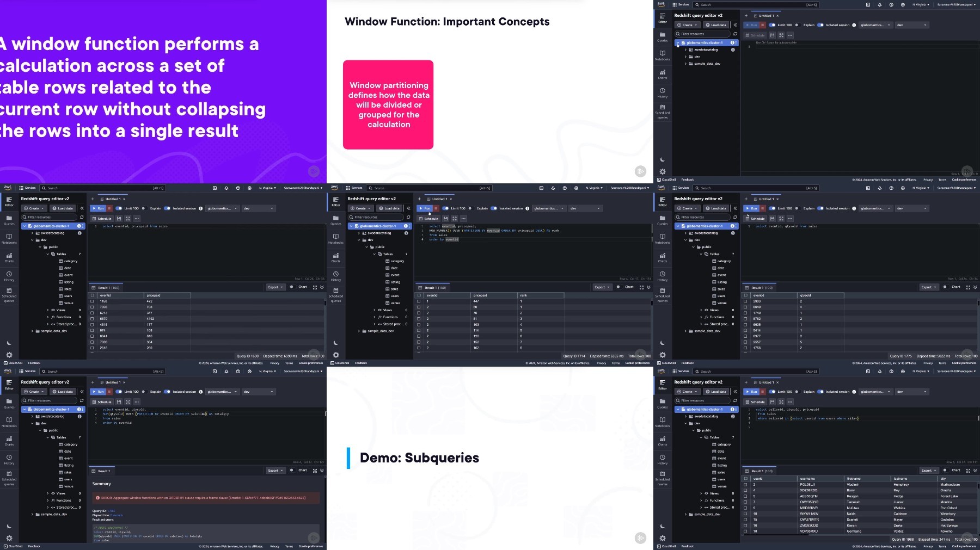Click AWS logo in the error frame

click(x=8, y=371)
